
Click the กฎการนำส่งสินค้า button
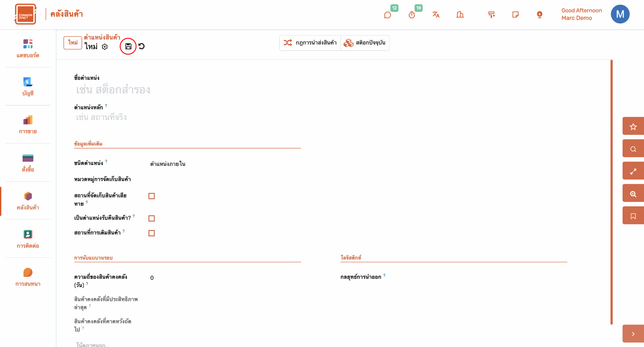[310, 43]
